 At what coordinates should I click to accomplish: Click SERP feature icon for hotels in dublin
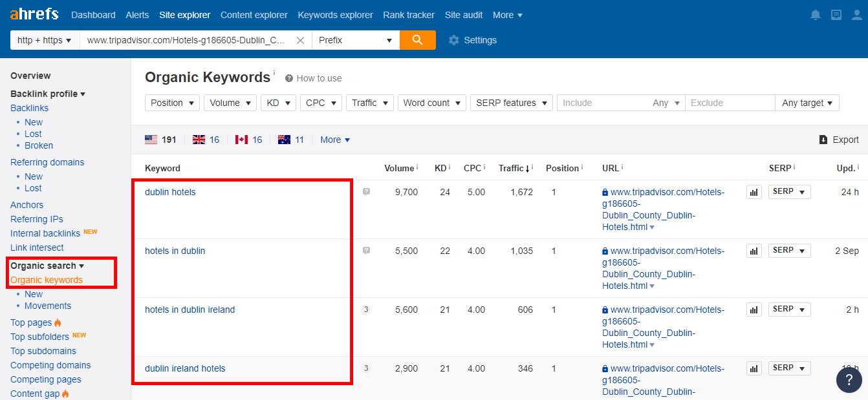pyautogui.click(x=367, y=251)
